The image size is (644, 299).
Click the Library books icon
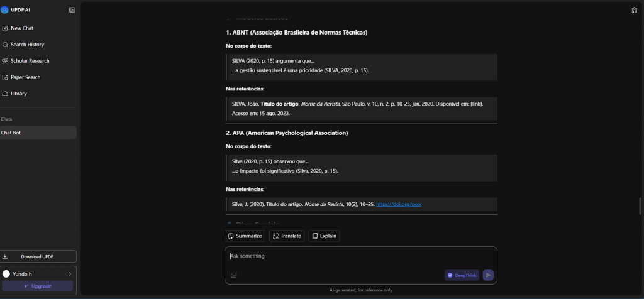[5, 94]
